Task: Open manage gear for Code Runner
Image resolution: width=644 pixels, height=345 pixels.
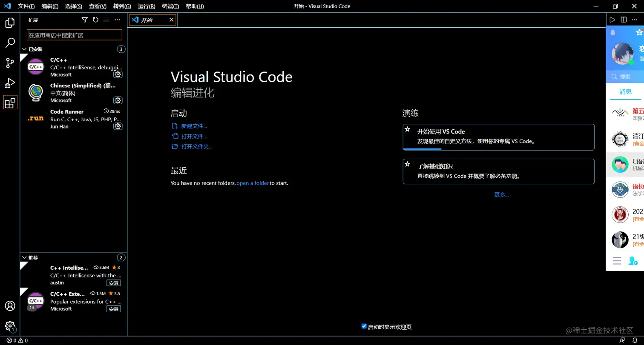Action: tap(118, 126)
